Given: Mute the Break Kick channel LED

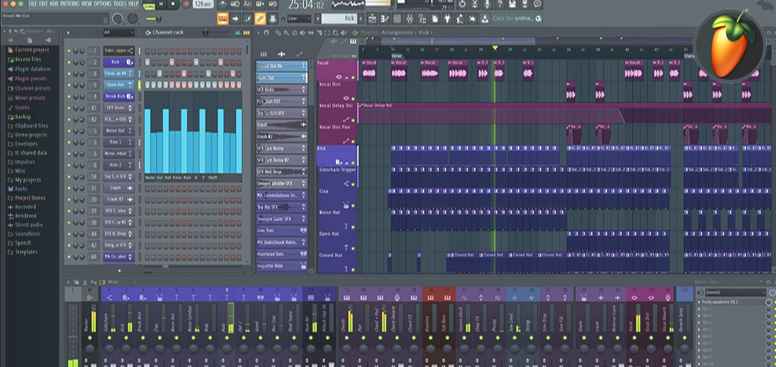Looking at the screenshot, I should (69, 97).
